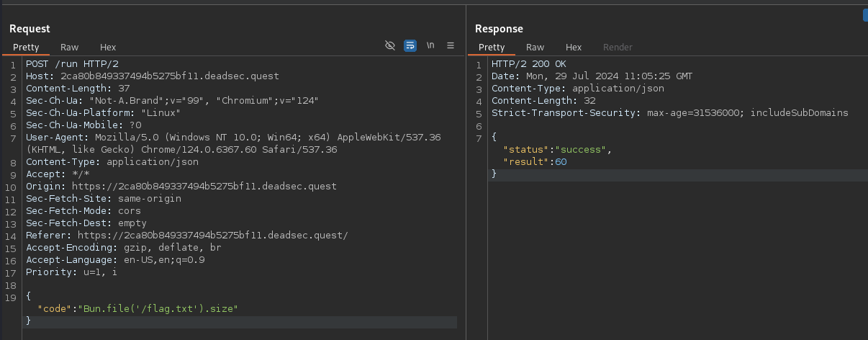Click the 'Priority: u=1, i' line
Viewport: 868px width, 340px height.
[x=72, y=272]
